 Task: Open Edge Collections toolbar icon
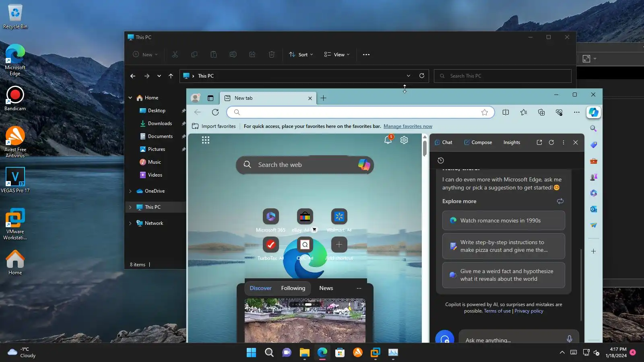click(541, 112)
